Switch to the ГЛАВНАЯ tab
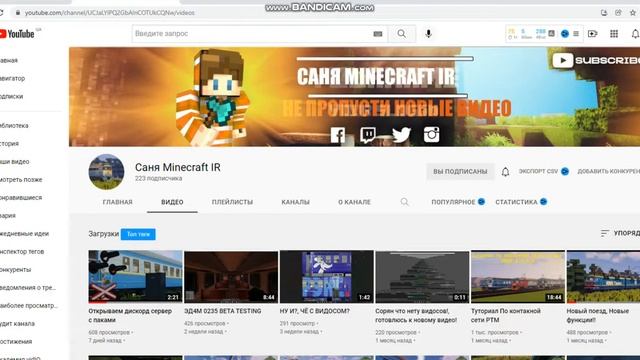Viewport: 640px width, 360px height. tap(118, 202)
